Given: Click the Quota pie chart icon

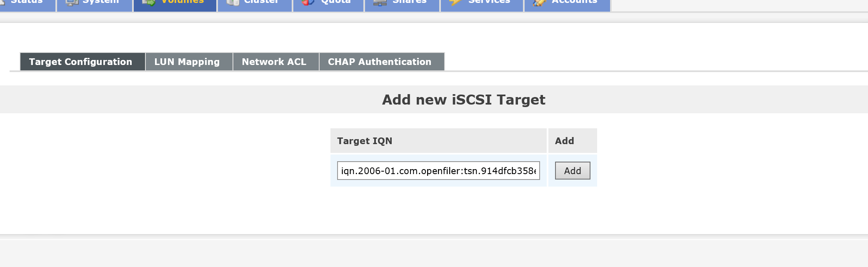Looking at the screenshot, I should click(308, 2).
